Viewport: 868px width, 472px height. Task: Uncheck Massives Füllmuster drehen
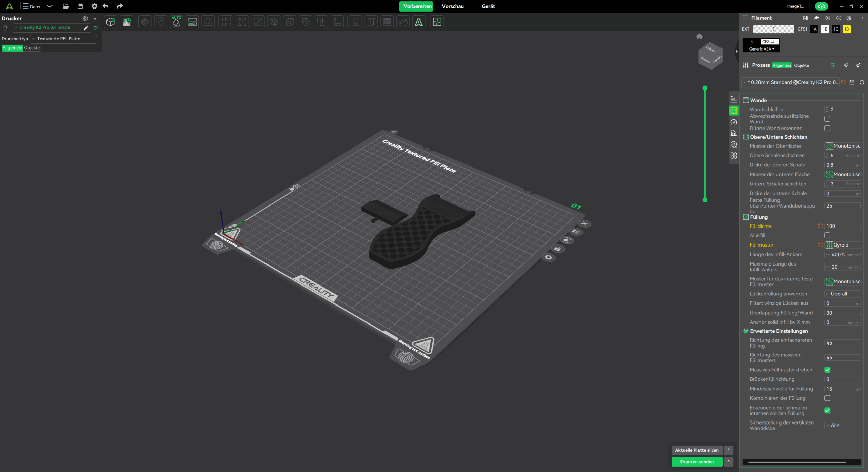coord(827,370)
